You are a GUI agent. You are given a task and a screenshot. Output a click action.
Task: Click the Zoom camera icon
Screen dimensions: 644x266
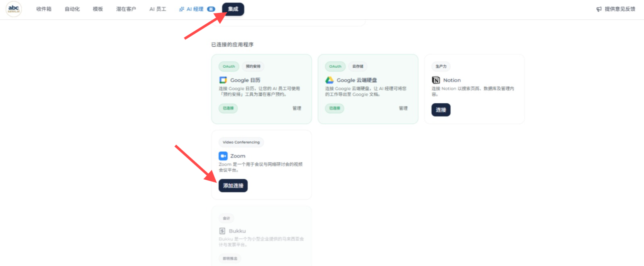[x=223, y=156]
